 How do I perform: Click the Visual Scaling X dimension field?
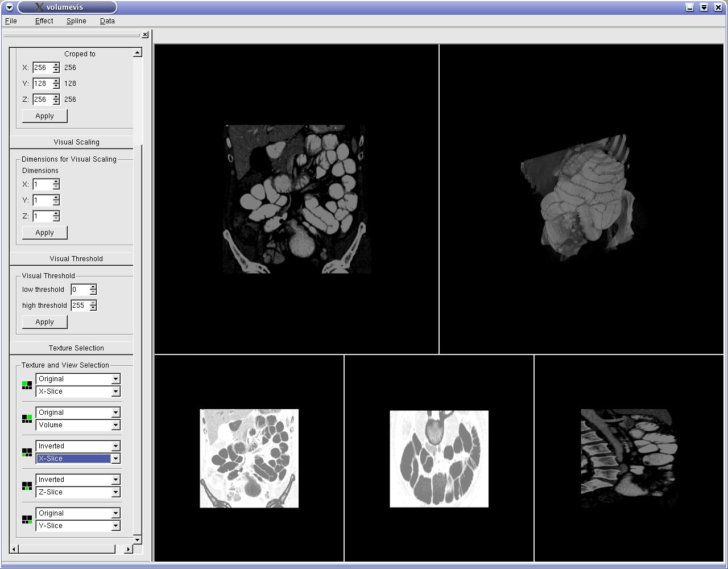(x=42, y=184)
